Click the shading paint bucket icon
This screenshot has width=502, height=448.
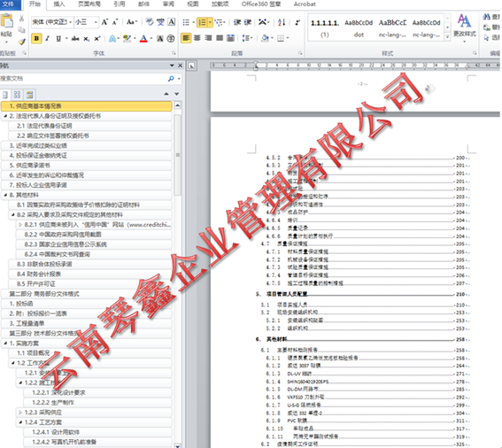click(265, 38)
